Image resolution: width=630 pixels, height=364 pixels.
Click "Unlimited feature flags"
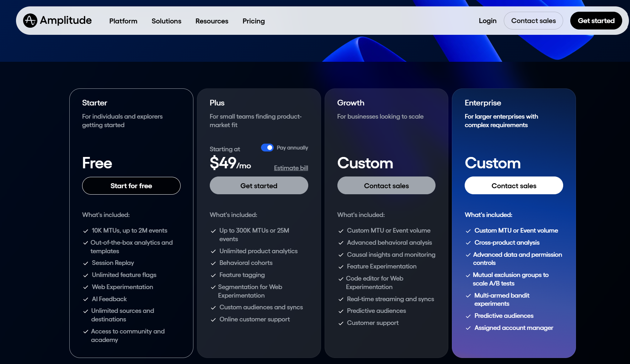tap(124, 275)
